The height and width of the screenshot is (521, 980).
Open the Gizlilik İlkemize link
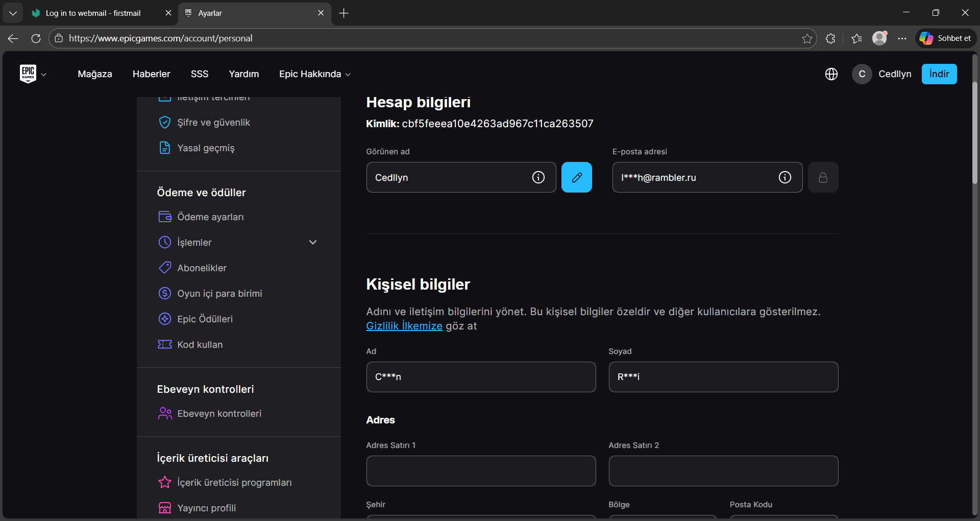click(x=404, y=326)
